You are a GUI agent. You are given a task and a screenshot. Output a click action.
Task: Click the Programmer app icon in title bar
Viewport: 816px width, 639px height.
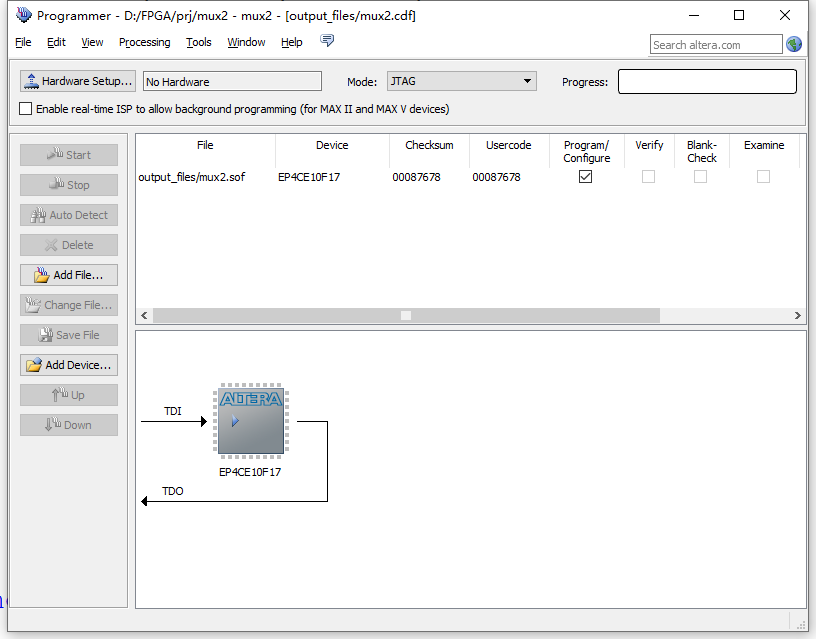[23, 15]
